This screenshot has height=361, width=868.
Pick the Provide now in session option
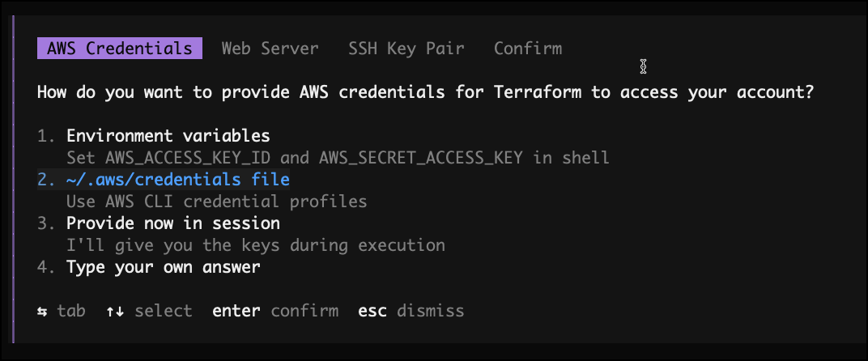(172, 223)
